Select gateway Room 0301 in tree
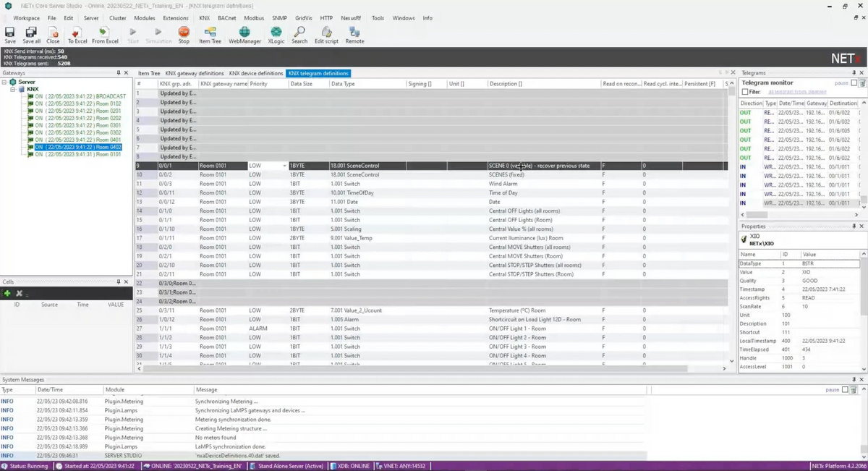Image resolution: width=868 pixels, height=471 pixels. click(78, 125)
